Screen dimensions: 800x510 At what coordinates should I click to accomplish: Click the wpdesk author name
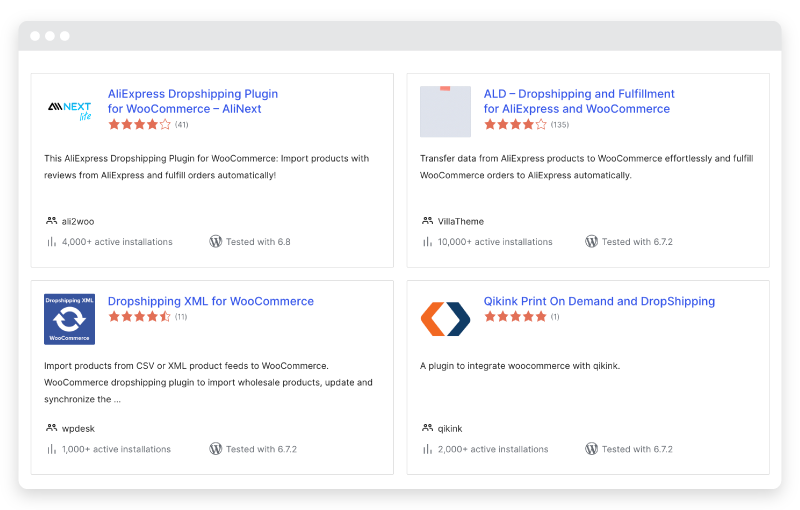78,429
